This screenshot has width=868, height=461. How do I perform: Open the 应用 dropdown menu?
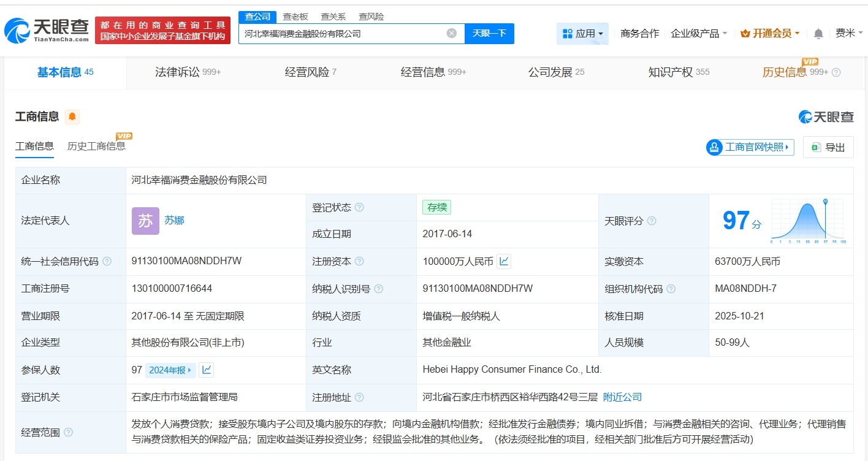point(582,33)
